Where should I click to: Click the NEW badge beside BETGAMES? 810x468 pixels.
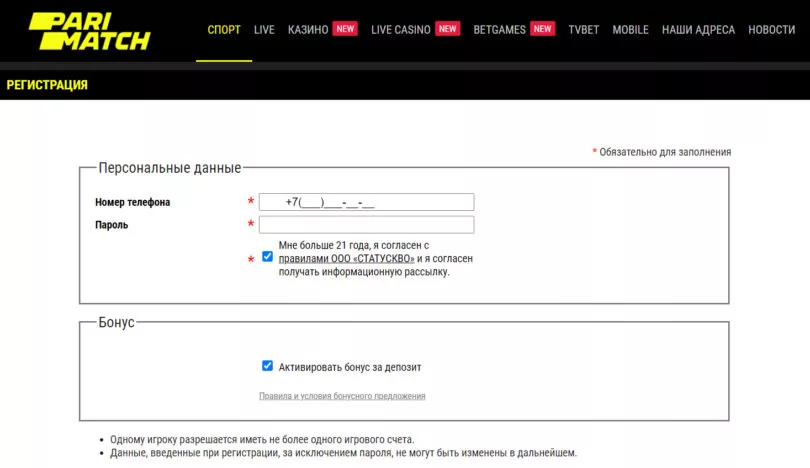click(543, 29)
